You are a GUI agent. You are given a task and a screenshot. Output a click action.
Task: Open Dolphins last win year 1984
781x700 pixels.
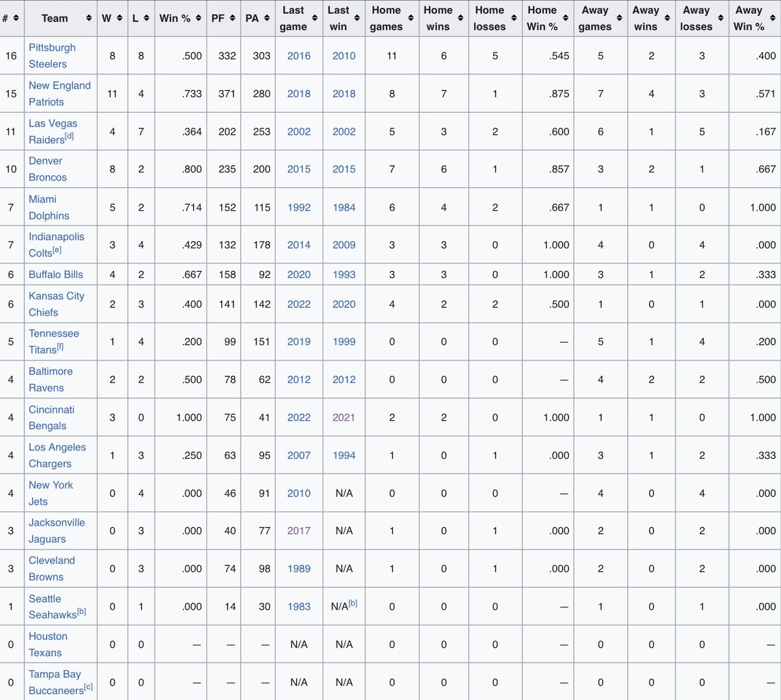coord(344,207)
